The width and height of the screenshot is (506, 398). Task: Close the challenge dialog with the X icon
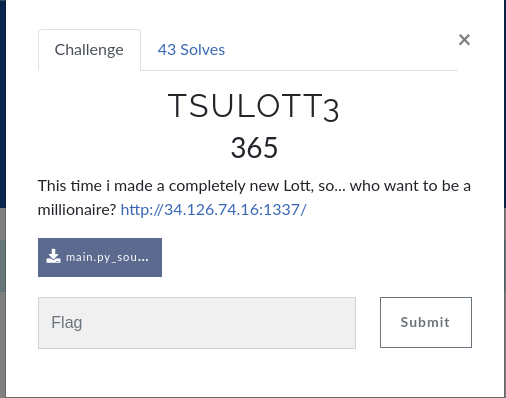coord(464,40)
